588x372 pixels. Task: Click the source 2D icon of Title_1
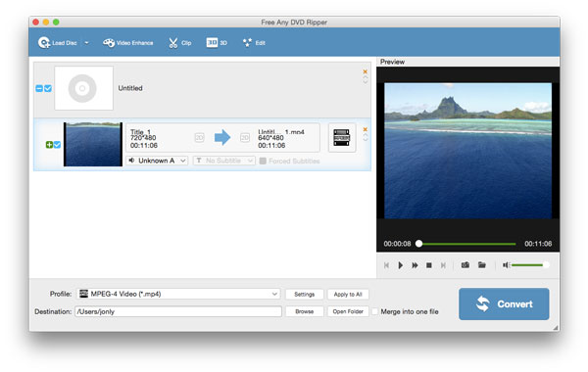click(199, 137)
